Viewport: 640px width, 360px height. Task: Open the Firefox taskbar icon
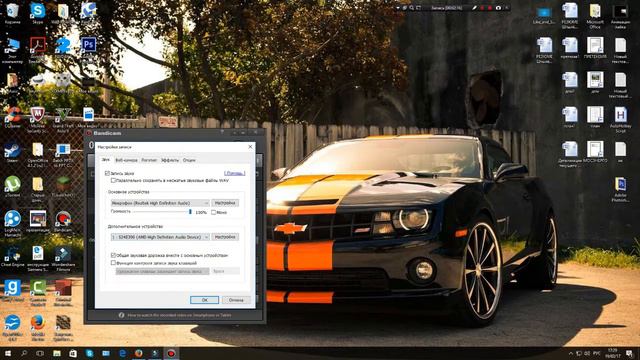tap(139, 353)
